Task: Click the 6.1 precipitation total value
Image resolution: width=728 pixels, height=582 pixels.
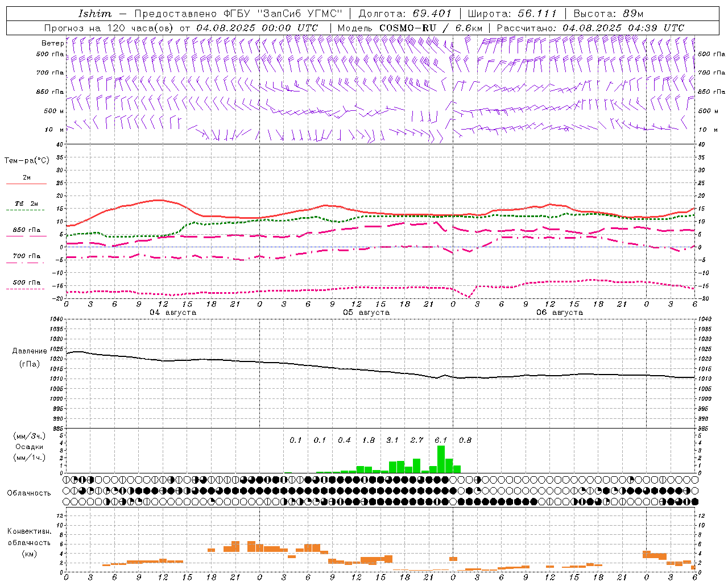Action: tap(441, 440)
